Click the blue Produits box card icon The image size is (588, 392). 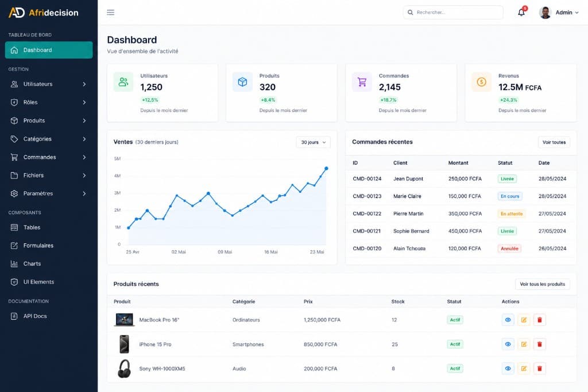pos(242,81)
